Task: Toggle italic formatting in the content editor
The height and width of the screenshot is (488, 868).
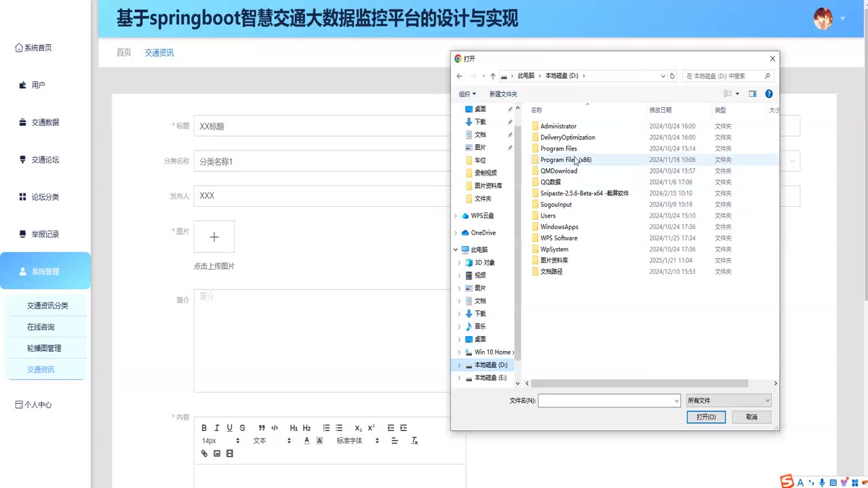Action: pyautogui.click(x=217, y=428)
